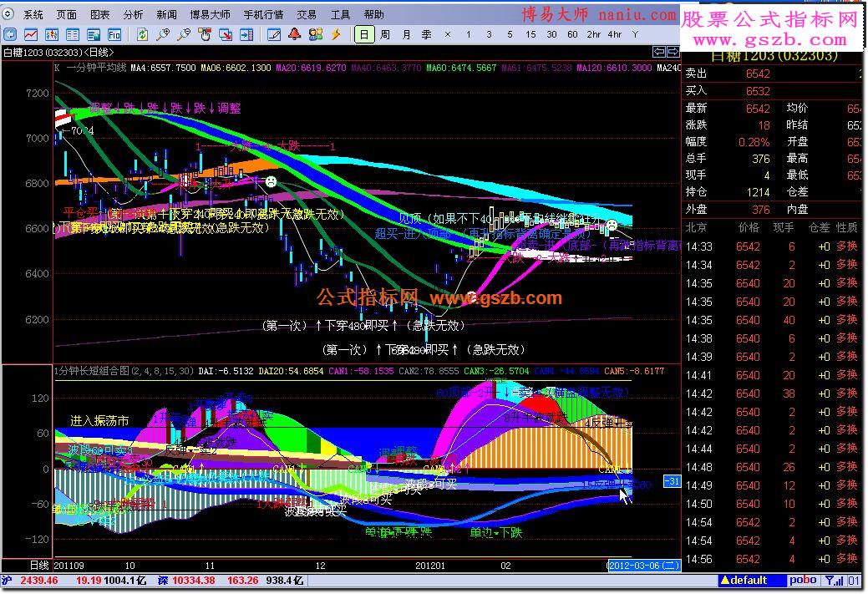Open the 工具 menu
This screenshot has width=868, height=594.
(340, 14)
